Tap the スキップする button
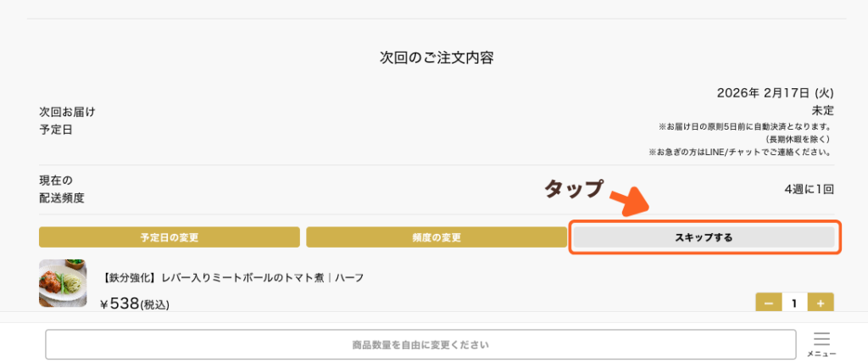Screen dimensions: 868x362 click(x=704, y=237)
